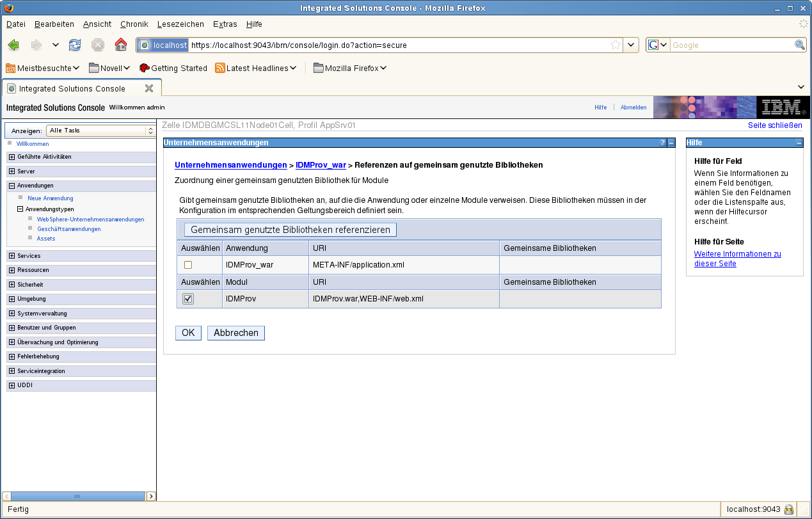812x519 pixels.
Task: Expand Überwachung und Optimierung section
Action: [12, 342]
